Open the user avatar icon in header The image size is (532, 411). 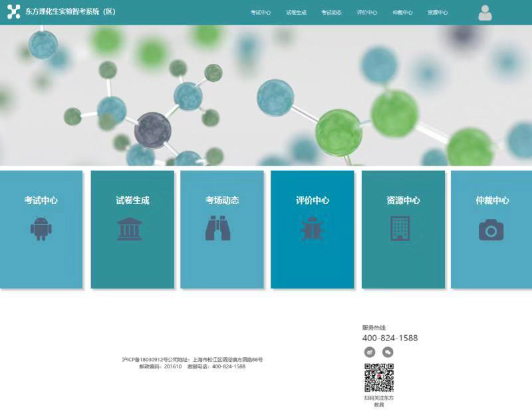[485, 13]
